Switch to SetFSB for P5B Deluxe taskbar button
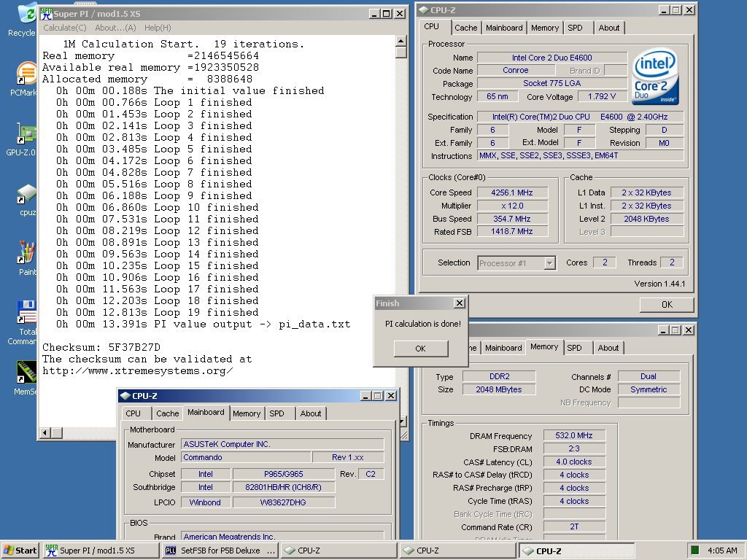 (220, 551)
